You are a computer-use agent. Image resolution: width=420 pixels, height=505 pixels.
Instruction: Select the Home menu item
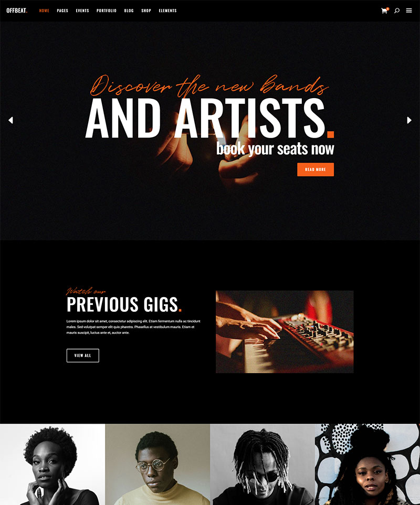(x=44, y=10)
